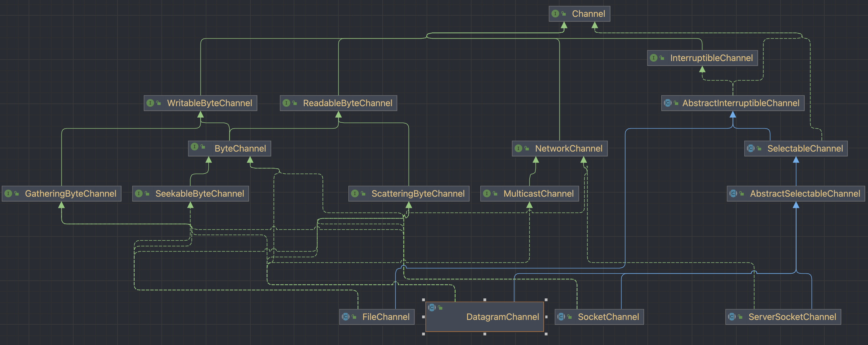Click the interface icon on ScatteringByteChannel
868x345 pixels.
point(355,193)
